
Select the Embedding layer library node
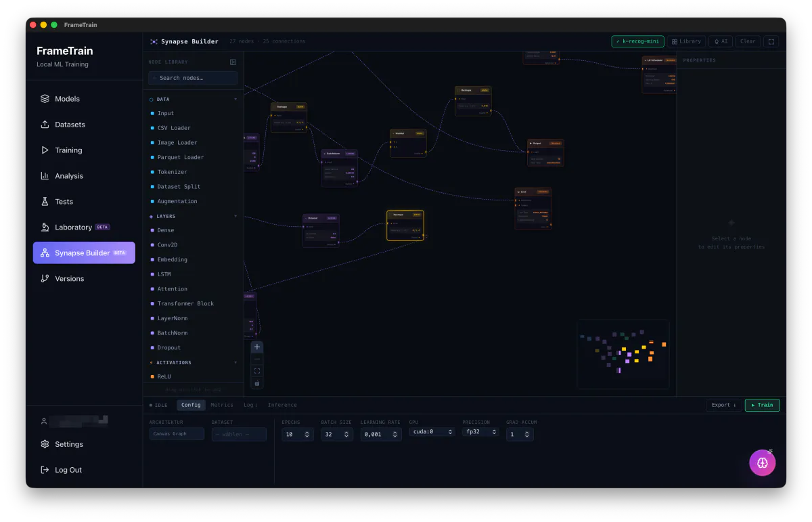(x=193, y=260)
